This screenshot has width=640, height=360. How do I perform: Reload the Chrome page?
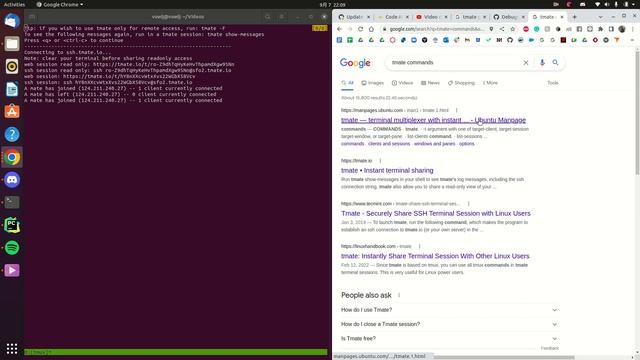click(x=360, y=29)
